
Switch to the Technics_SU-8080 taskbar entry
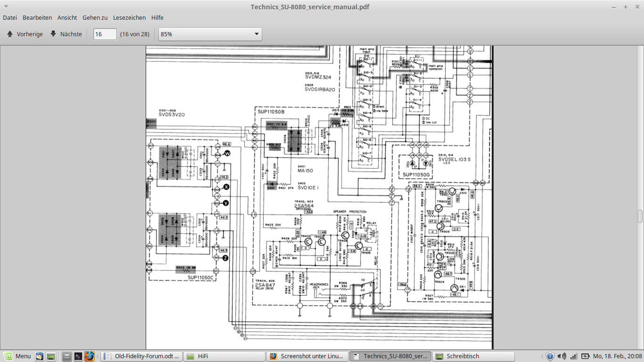(390, 356)
